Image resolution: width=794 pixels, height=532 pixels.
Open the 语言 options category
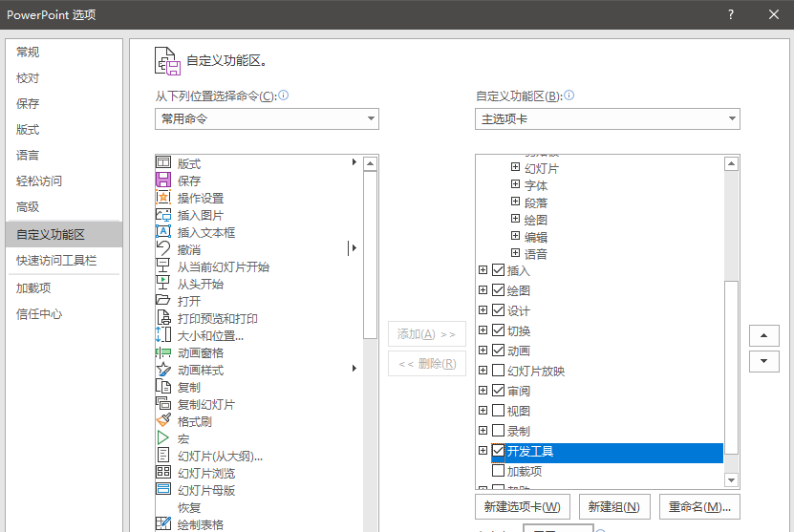[64, 156]
